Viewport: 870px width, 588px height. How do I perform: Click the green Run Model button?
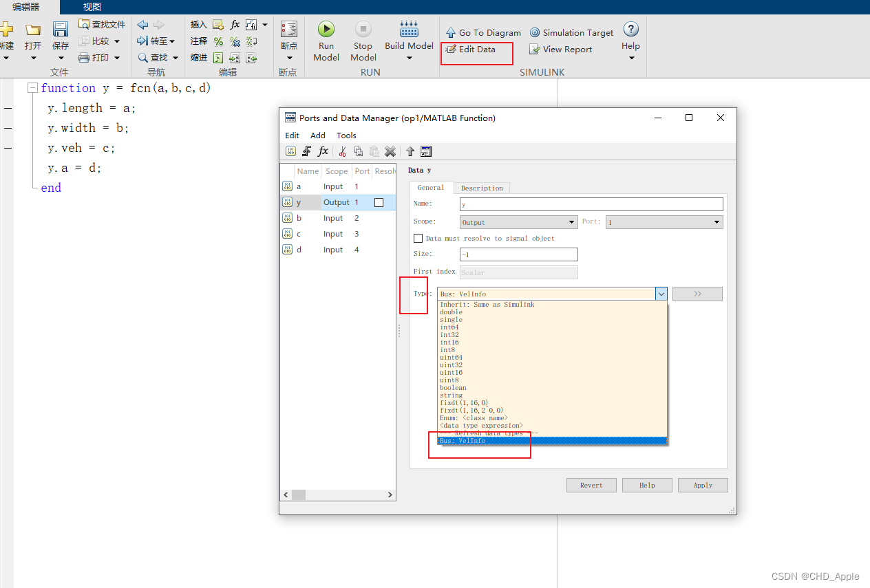pyautogui.click(x=326, y=29)
